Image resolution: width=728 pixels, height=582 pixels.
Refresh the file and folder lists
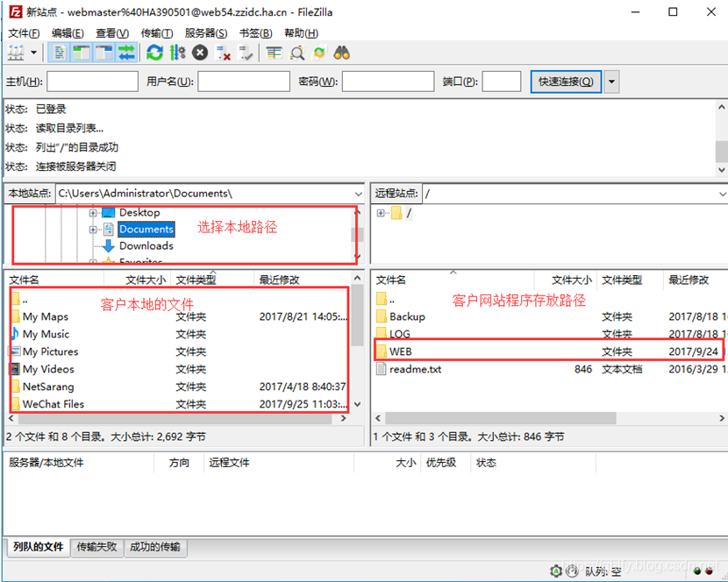tap(154, 53)
